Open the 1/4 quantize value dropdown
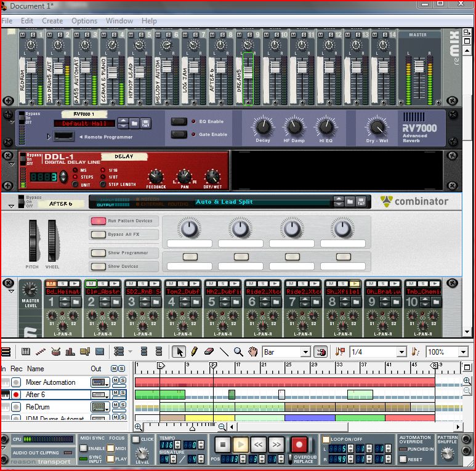 click(401, 352)
